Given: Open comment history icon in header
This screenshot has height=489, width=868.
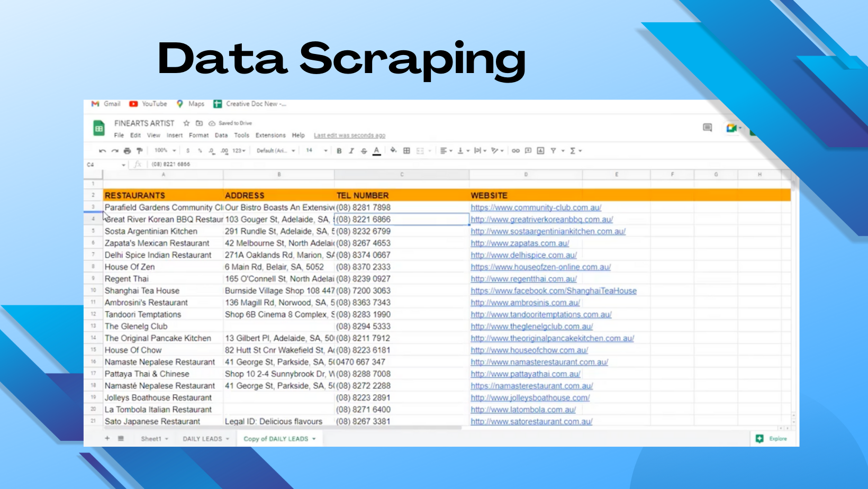Looking at the screenshot, I should coord(707,128).
